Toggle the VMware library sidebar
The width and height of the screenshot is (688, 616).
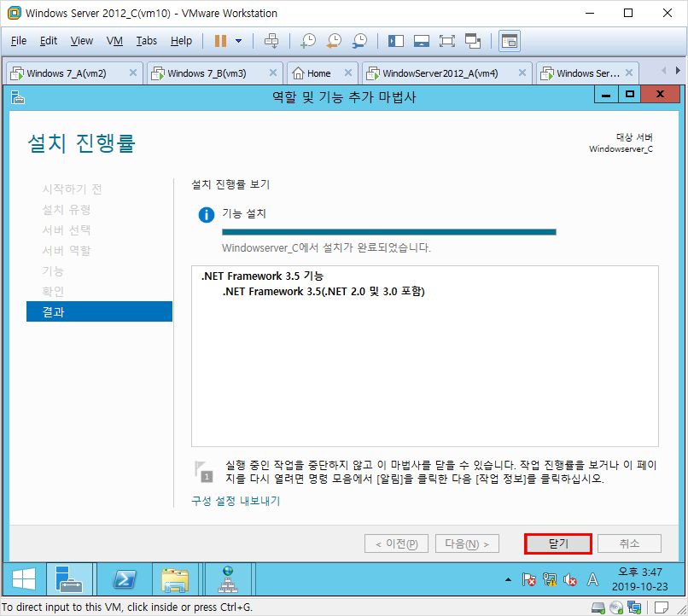[396, 41]
